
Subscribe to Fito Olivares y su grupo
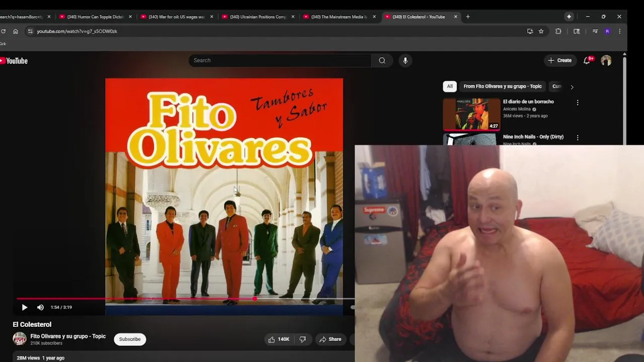pyautogui.click(x=130, y=339)
